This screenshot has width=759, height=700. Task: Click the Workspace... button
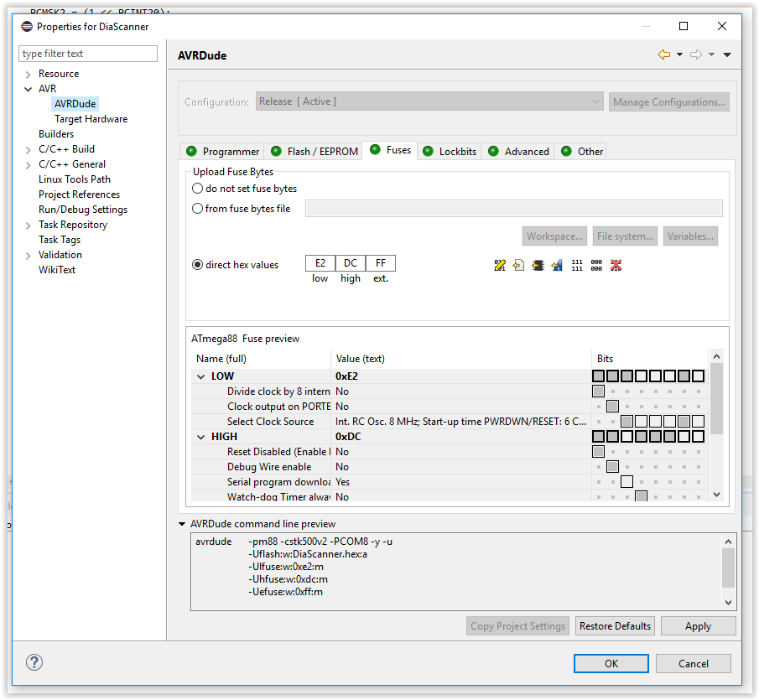pyautogui.click(x=554, y=236)
